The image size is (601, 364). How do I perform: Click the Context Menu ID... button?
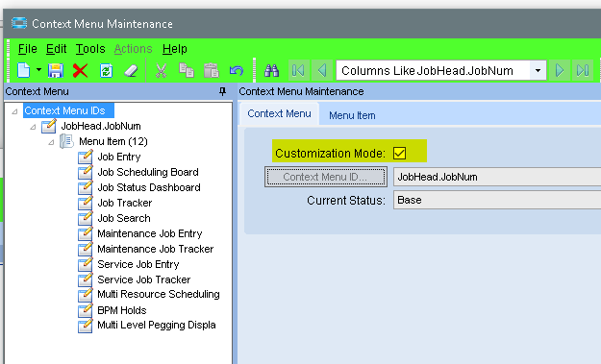[326, 177]
